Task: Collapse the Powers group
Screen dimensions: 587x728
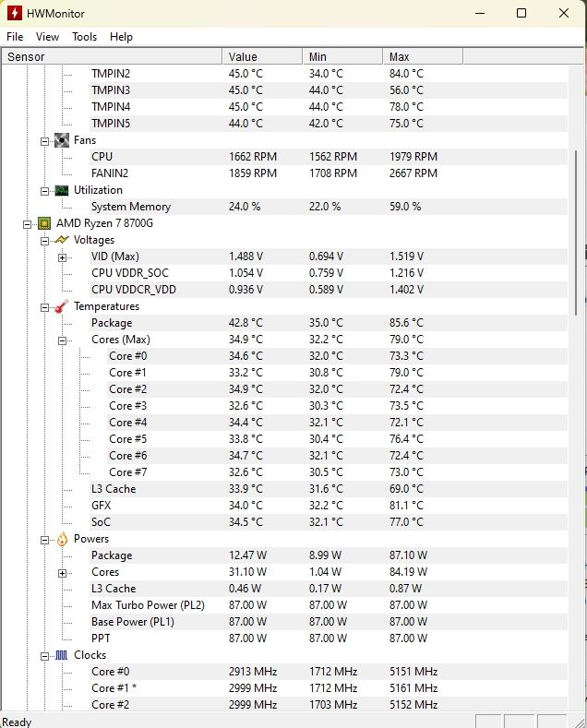Action: coord(44,540)
